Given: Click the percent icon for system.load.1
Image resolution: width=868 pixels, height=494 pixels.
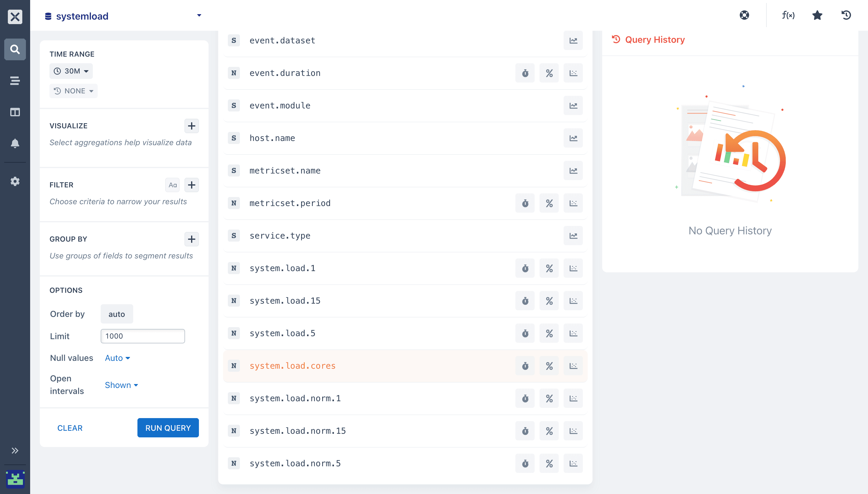Looking at the screenshot, I should (549, 268).
